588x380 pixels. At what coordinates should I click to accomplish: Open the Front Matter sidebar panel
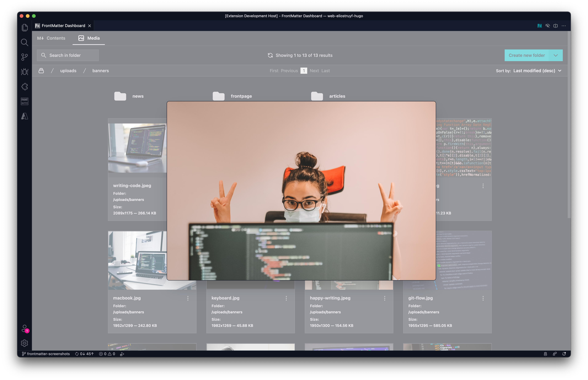24,101
